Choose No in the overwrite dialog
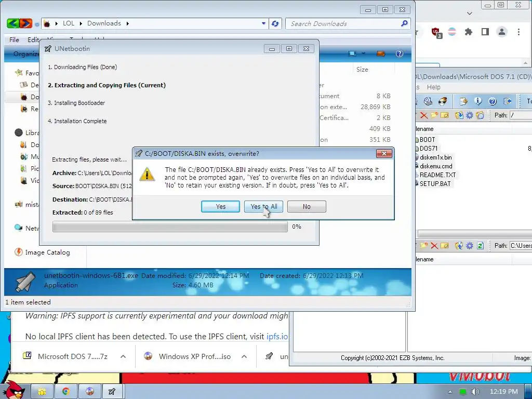The width and height of the screenshot is (532, 399). pos(307,207)
